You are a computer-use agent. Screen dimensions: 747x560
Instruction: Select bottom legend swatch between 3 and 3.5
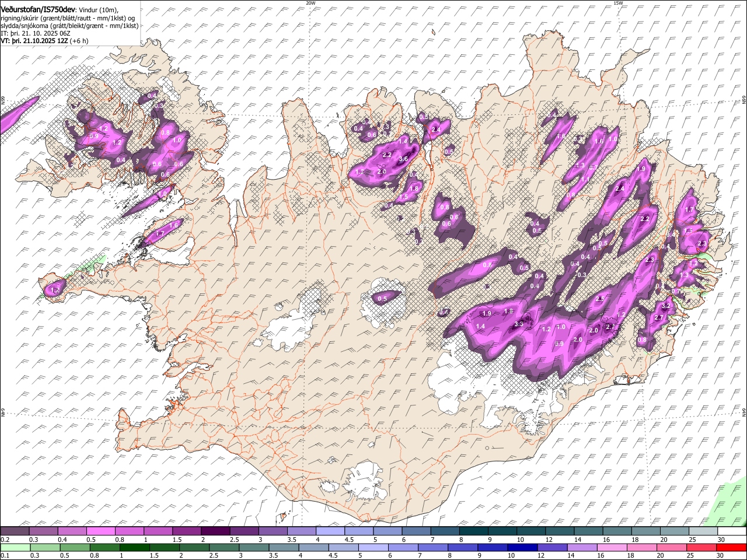(x=254, y=547)
